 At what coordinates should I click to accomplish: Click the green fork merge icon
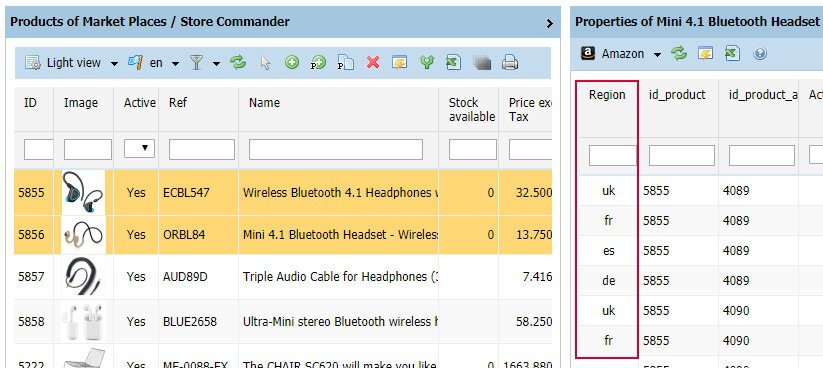[x=427, y=62]
